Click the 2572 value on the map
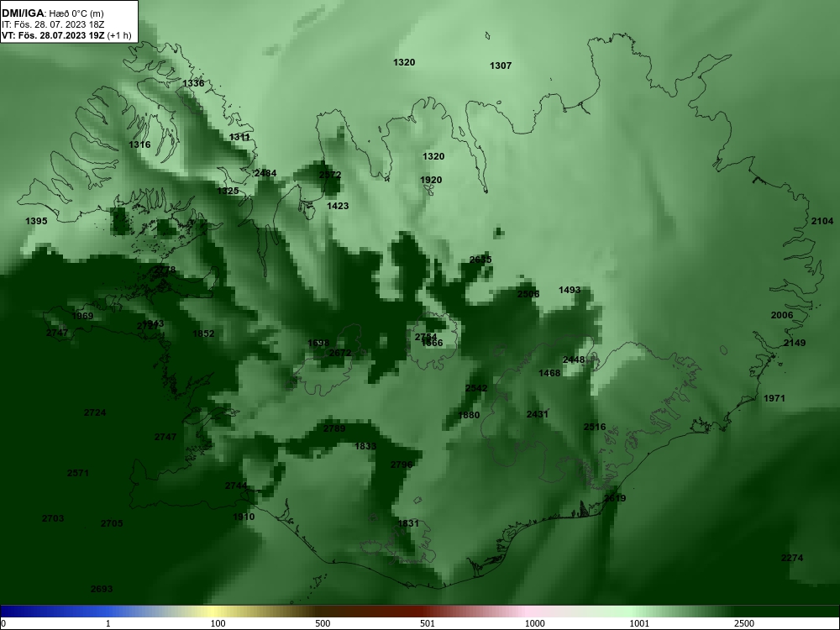This screenshot has height=630, width=840. pyautogui.click(x=329, y=175)
